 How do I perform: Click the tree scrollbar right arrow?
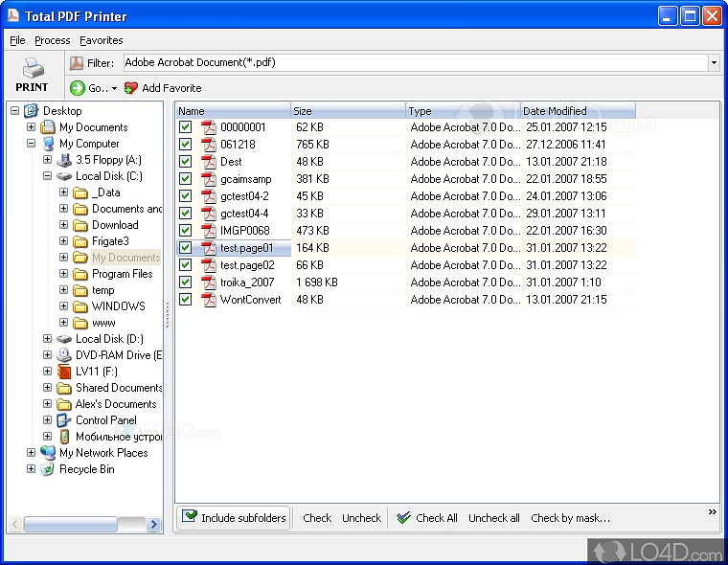click(153, 525)
